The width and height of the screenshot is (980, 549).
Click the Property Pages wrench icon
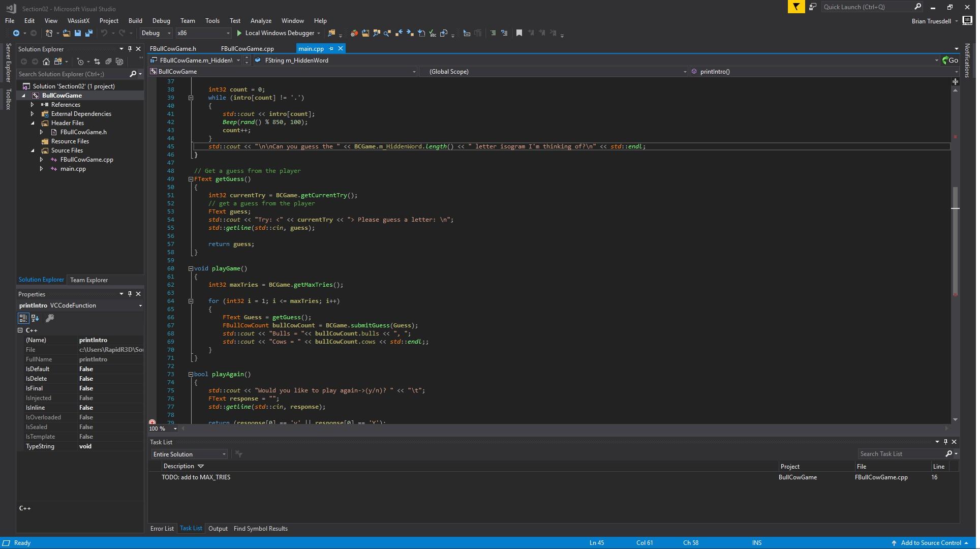tap(50, 318)
